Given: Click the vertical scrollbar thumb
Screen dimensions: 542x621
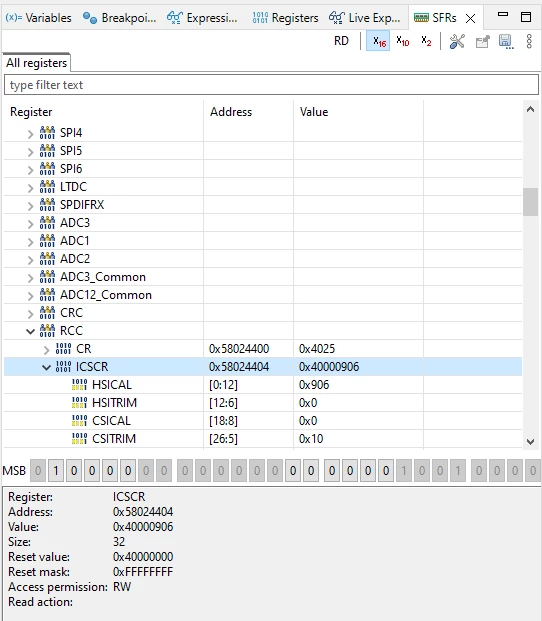Looking at the screenshot, I should [530, 202].
